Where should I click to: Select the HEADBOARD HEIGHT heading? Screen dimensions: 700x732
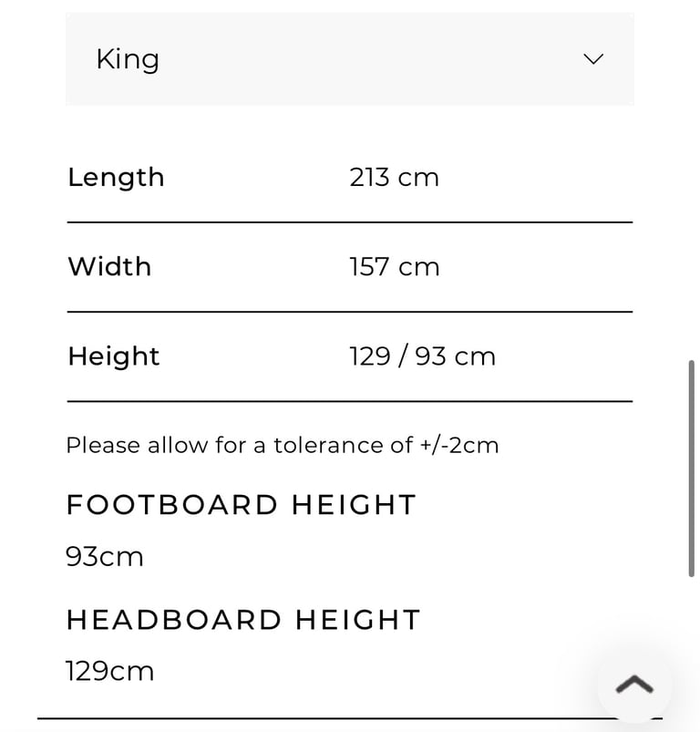(243, 620)
